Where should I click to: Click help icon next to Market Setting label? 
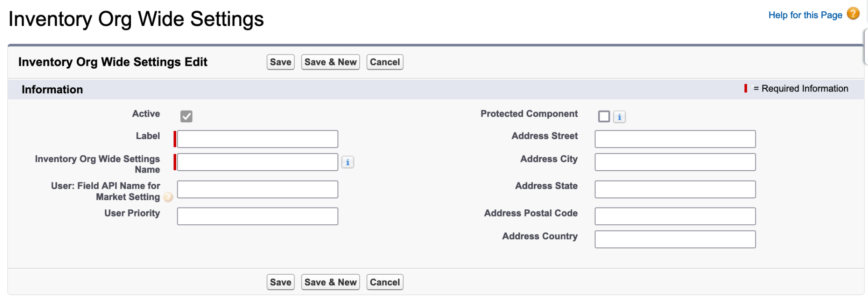point(168,197)
